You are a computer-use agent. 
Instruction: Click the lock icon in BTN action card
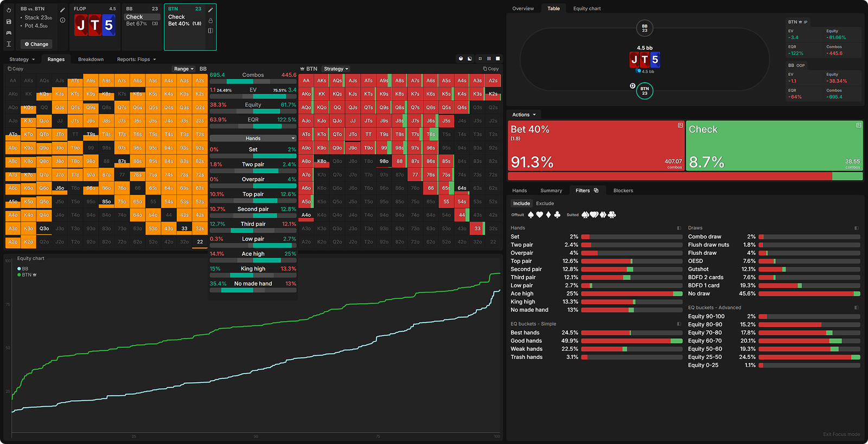pos(210,21)
